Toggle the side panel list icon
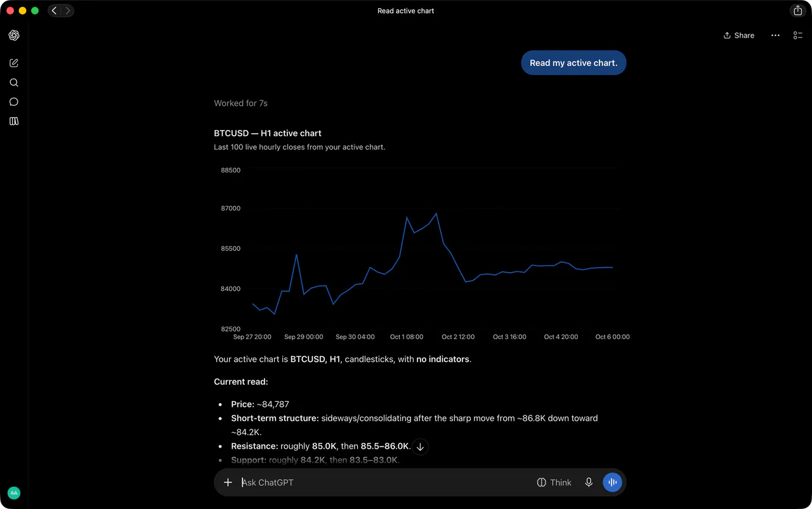The width and height of the screenshot is (812, 509). (x=798, y=35)
